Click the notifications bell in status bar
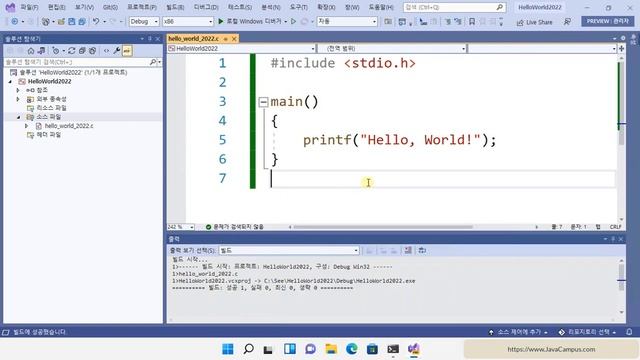640x360 pixels. click(629, 332)
